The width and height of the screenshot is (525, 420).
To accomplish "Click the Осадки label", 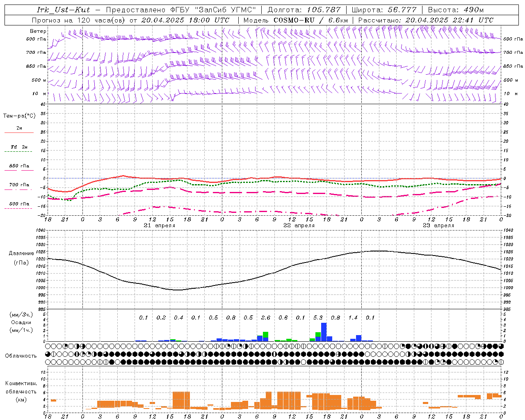I will click(21, 322).
